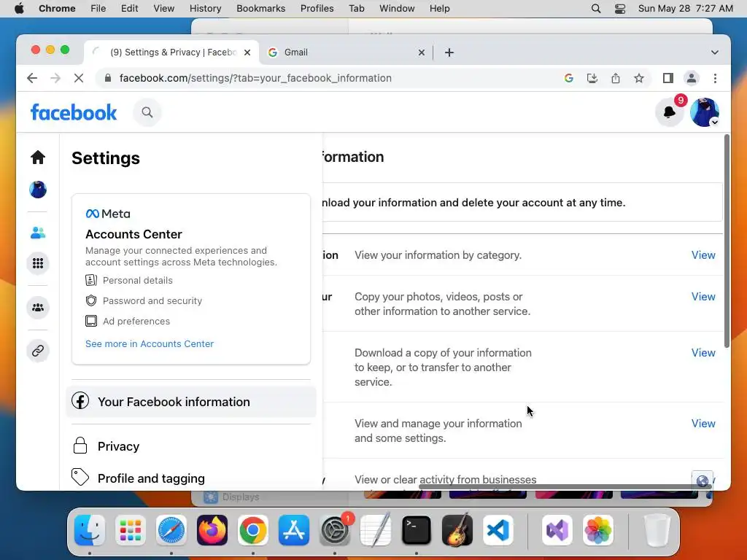747x560 pixels.
Task: Open Chrome three-dot menu
Action: (715, 78)
